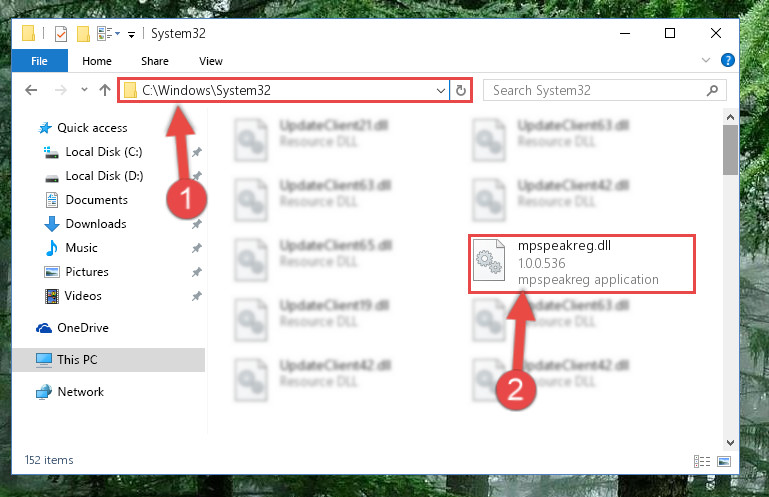Image resolution: width=769 pixels, height=497 pixels.
Task: Click the Back navigation arrow
Action: coord(31,90)
